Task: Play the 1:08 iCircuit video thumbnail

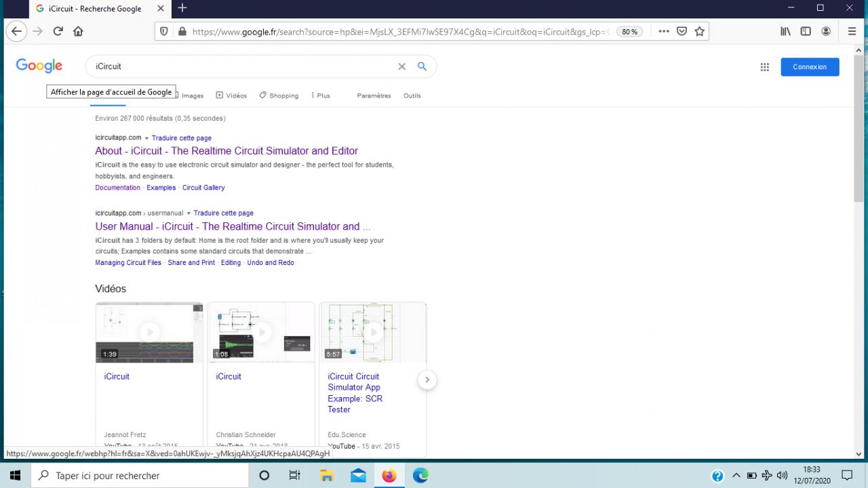Action: pyautogui.click(x=261, y=332)
